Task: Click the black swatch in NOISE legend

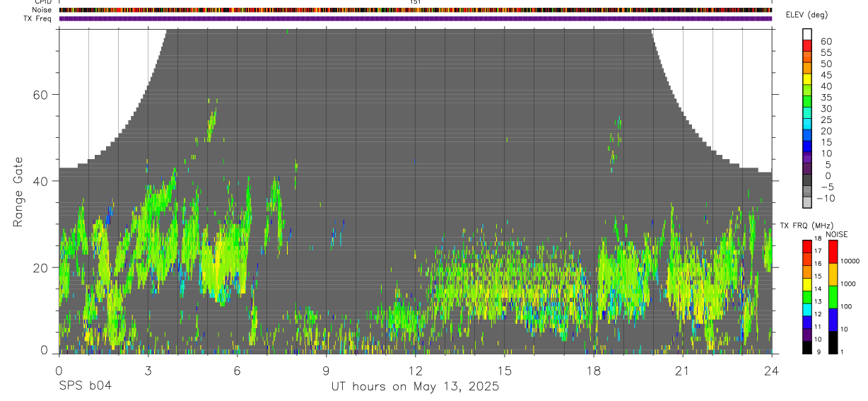Action: click(x=833, y=342)
